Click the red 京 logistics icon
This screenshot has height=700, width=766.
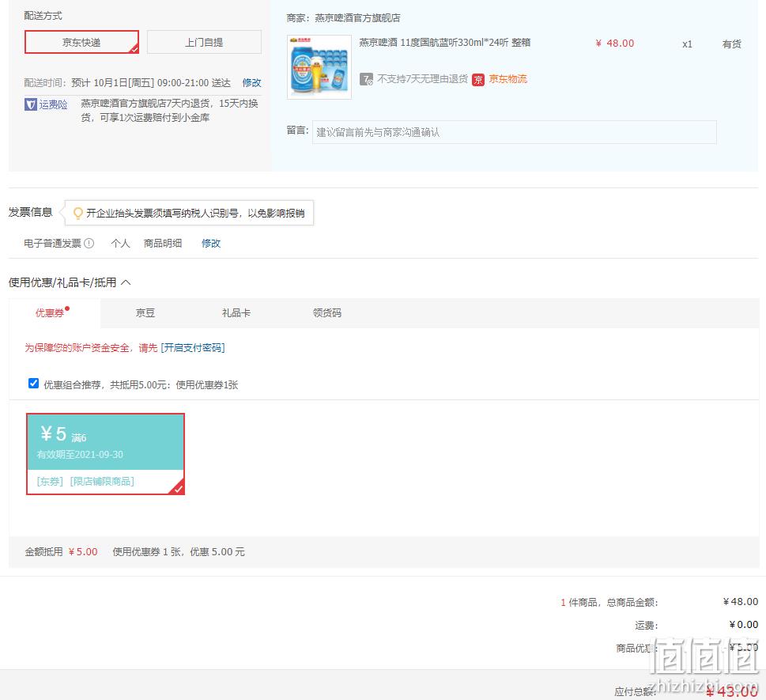click(x=478, y=80)
